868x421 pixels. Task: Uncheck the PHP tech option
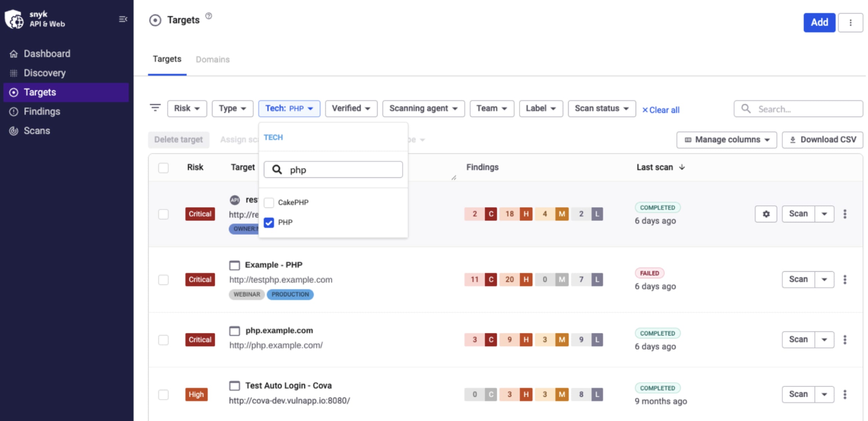[269, 223]
